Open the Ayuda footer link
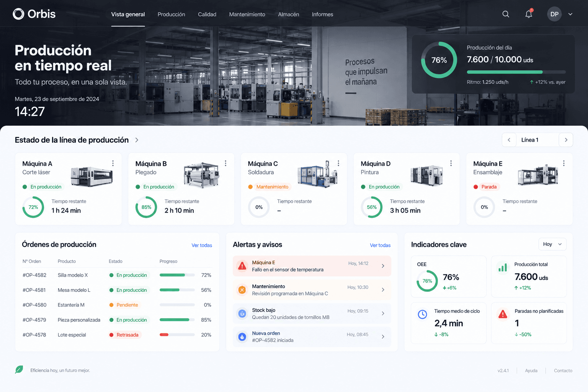Viewport: 588px width, 392px height. click(x=531, y=371)
